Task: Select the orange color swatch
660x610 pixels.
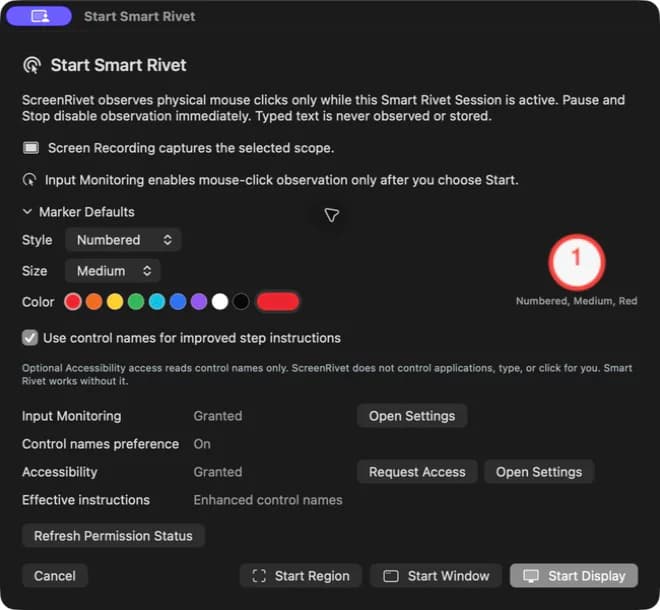Action: [x=94, y=302]
